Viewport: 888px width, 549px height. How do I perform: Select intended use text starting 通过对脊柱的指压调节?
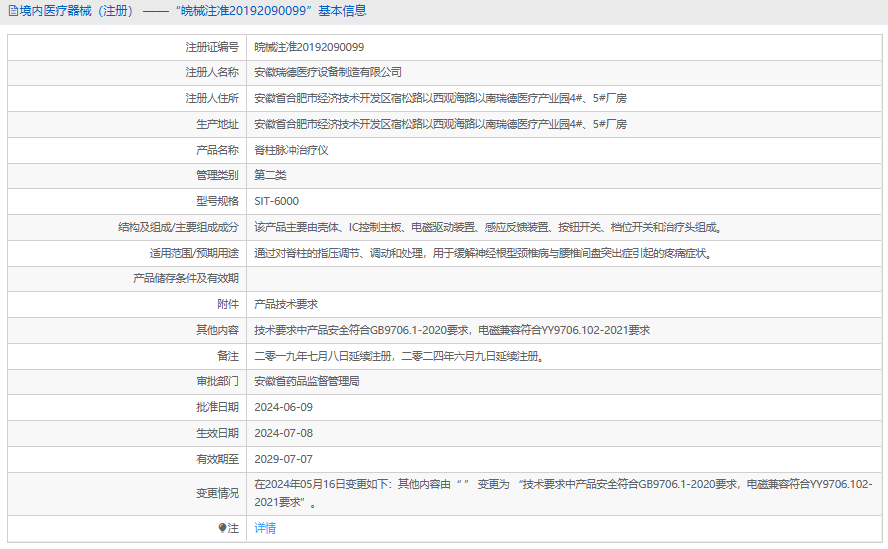(x=484, y=253)
